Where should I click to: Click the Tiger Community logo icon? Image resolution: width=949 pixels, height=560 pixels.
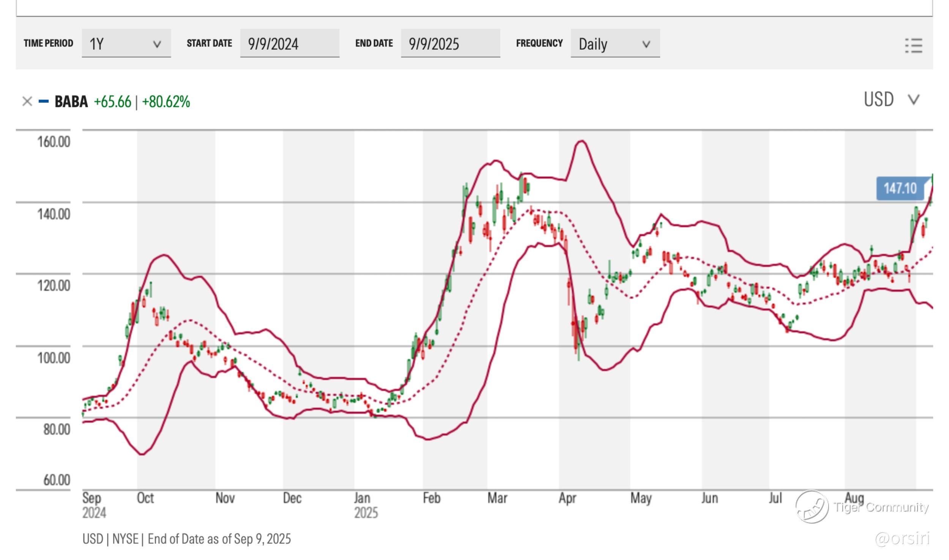pos(812,507)
